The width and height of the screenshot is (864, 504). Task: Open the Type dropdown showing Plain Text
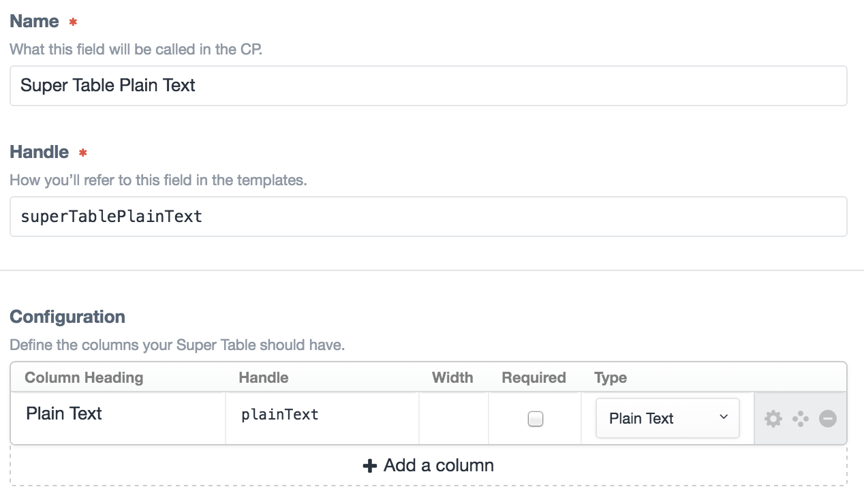pos(667,418)
